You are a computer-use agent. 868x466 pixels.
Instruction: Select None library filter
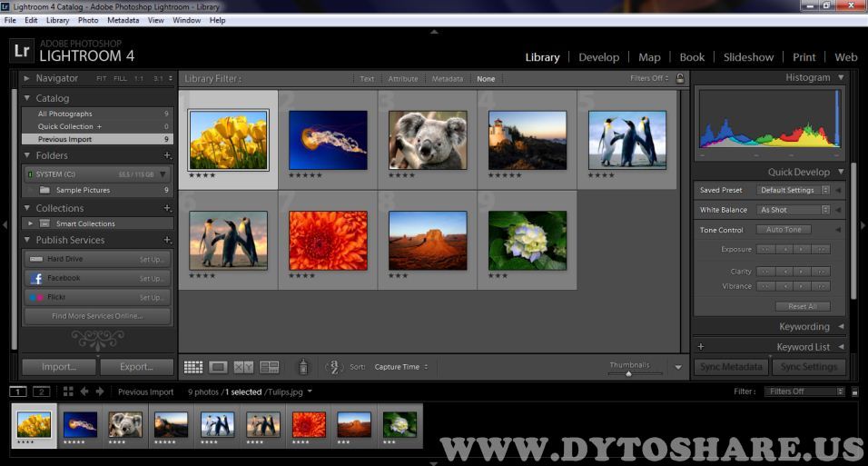[x=486, y=79]
